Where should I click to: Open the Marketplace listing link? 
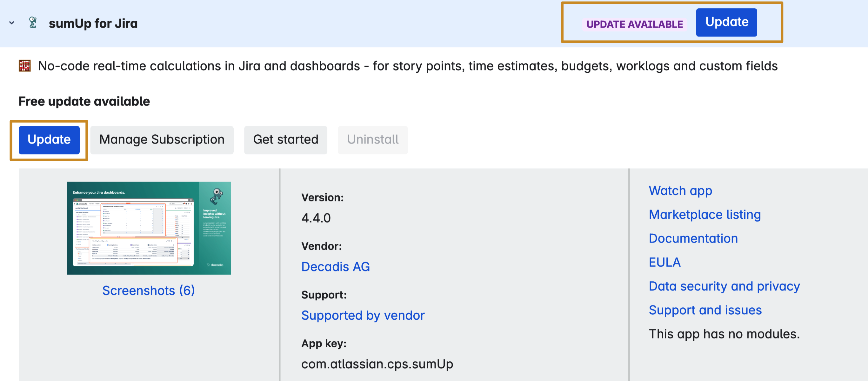704,214
